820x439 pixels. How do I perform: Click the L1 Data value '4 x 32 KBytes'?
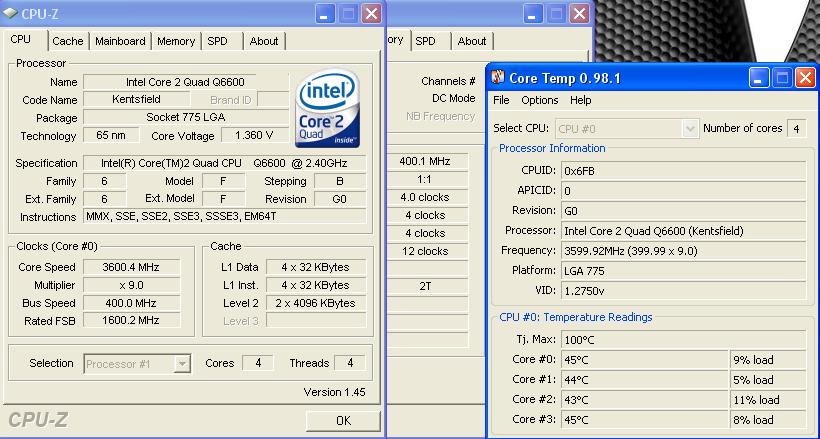point(316,267)
